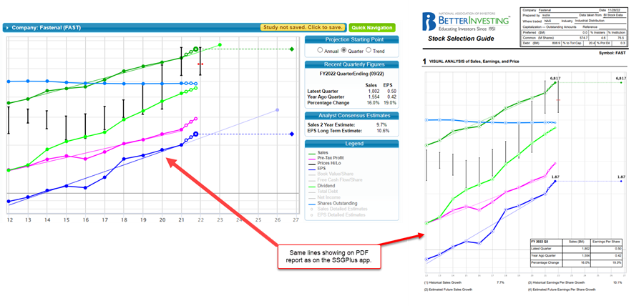Click the x-axis year label 20

[162, 220]
